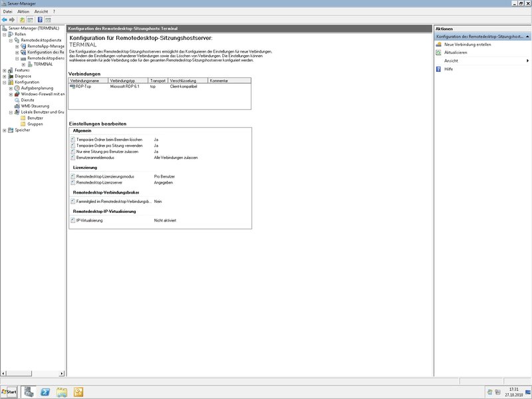
Task: Click right arrow of tree horizontal scrollbar
Action: (62, 374)
